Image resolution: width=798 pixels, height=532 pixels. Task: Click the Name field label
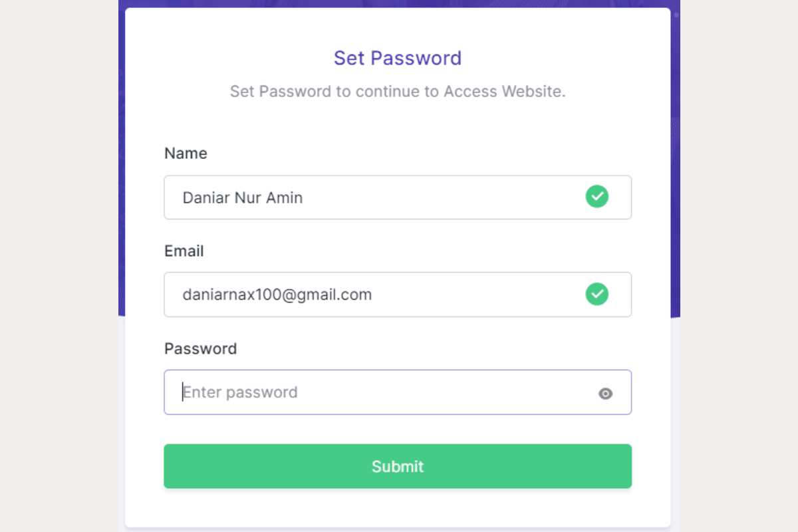tap(186, 154)
